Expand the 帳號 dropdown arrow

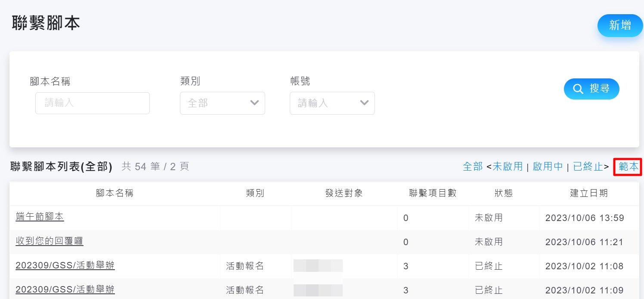tap(364, 103)
